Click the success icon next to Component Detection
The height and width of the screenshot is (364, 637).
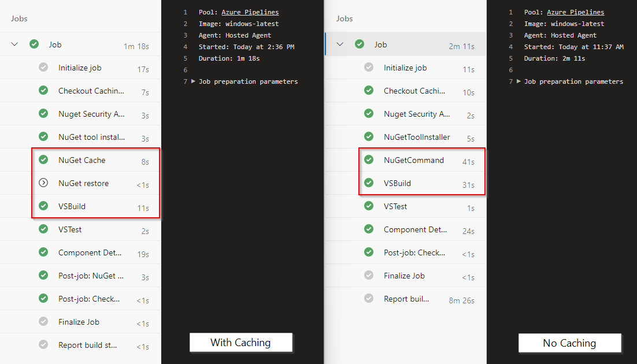coord(43,252)
